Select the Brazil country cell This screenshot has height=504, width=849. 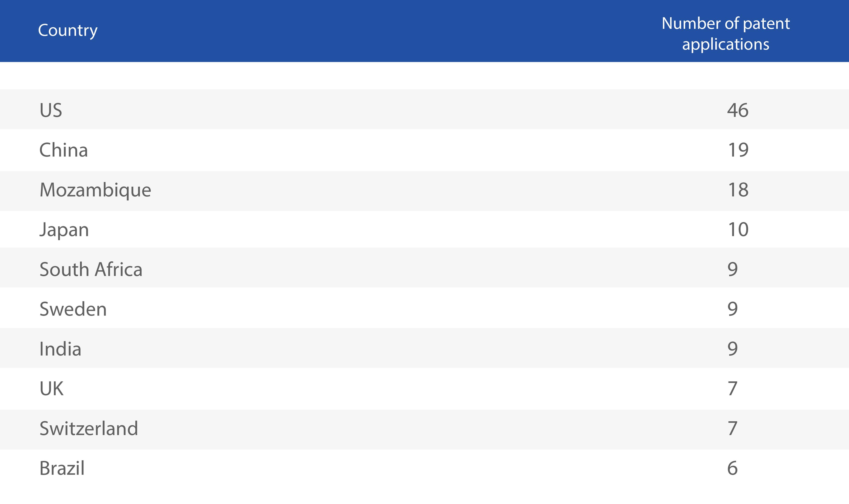pyautogui.click(x=62, y=468)
